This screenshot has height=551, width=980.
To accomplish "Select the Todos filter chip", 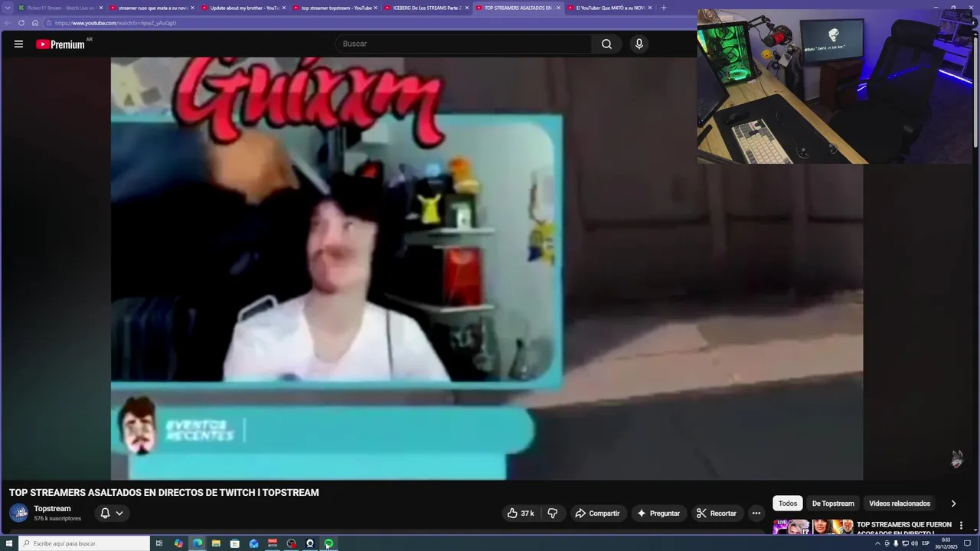I will click(x=788, y=504).
